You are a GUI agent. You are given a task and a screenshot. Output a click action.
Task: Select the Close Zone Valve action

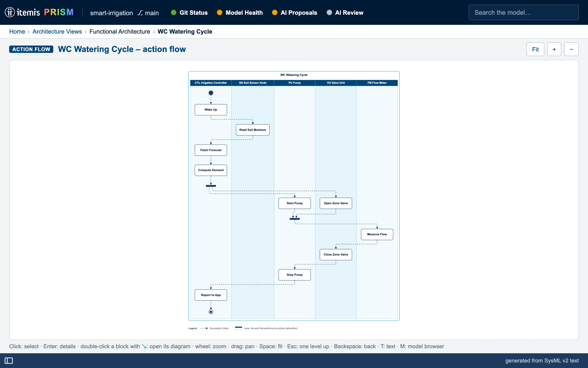tap(336, 255)
